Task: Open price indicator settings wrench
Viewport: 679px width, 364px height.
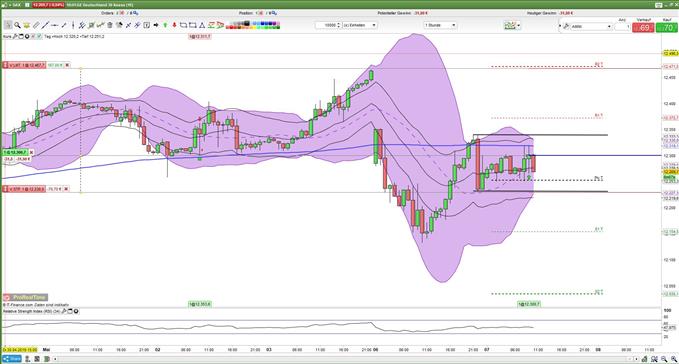Action: (x=15, y=36)
